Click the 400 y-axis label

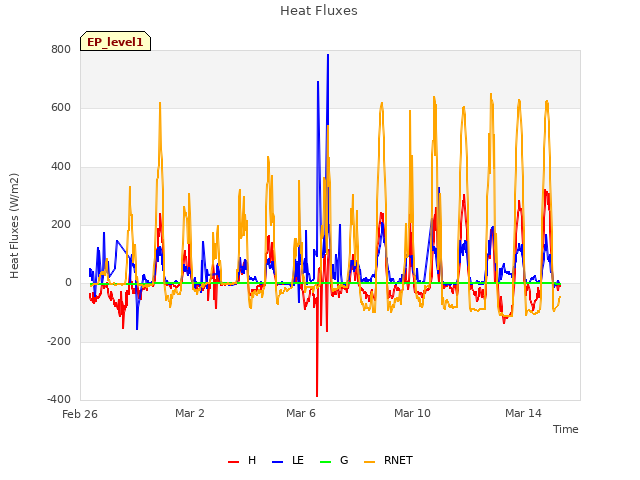coord(61,167)
